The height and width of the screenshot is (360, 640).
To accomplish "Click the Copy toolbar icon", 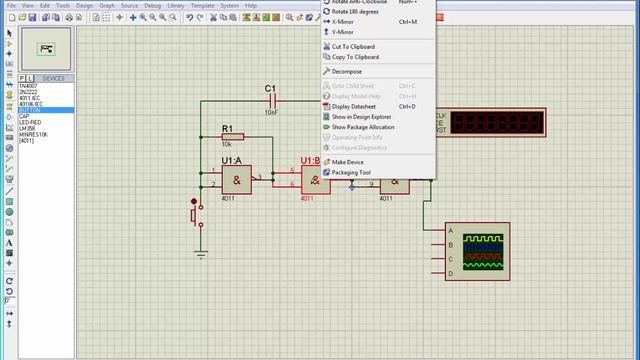I will click(x=223, y=18).
